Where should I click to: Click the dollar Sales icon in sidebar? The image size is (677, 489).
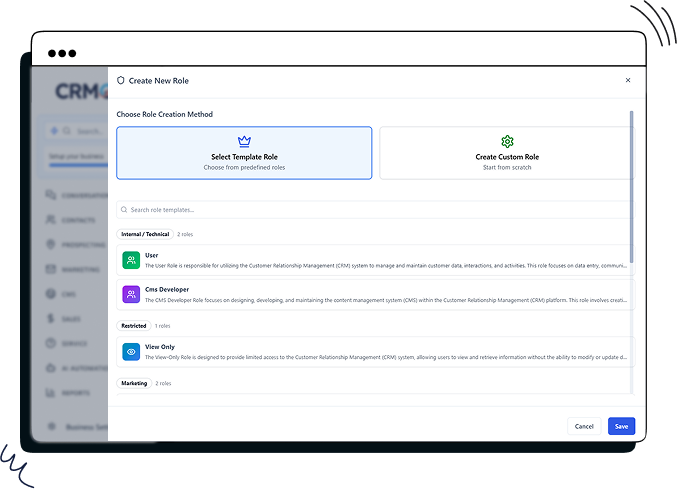(x=51, y=319)
